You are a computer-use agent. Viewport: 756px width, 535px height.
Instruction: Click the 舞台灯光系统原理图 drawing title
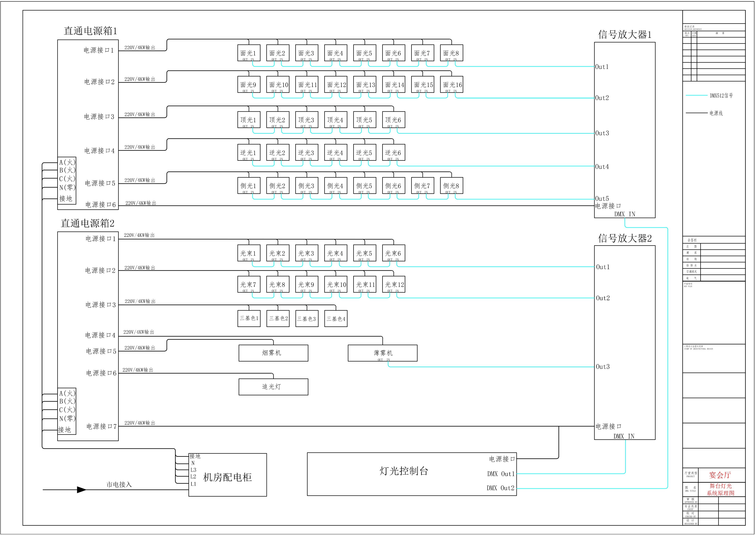720,489
